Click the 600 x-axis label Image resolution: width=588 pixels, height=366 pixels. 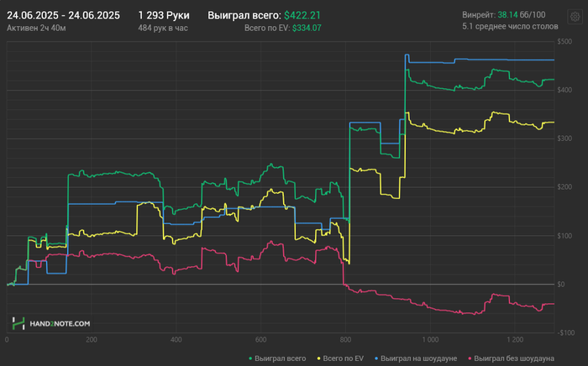pos(260,340)
